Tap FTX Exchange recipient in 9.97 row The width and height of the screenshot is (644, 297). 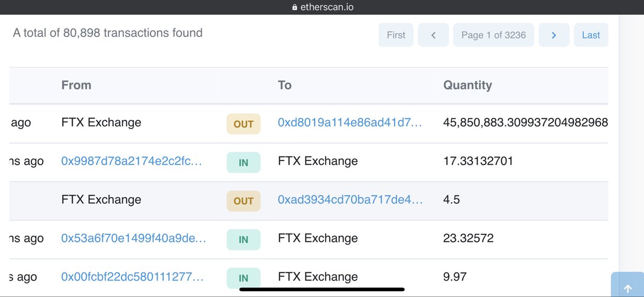[318, 277]
